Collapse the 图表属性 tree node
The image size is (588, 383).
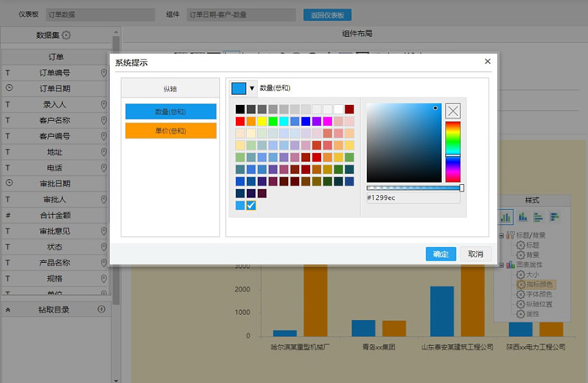[501, 265]
